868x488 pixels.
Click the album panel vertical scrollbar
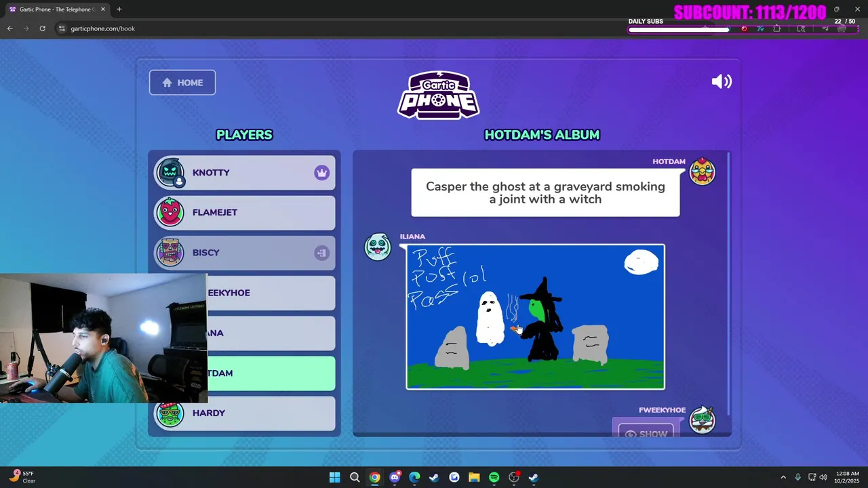pyautogui.click(x=728, y=285)
